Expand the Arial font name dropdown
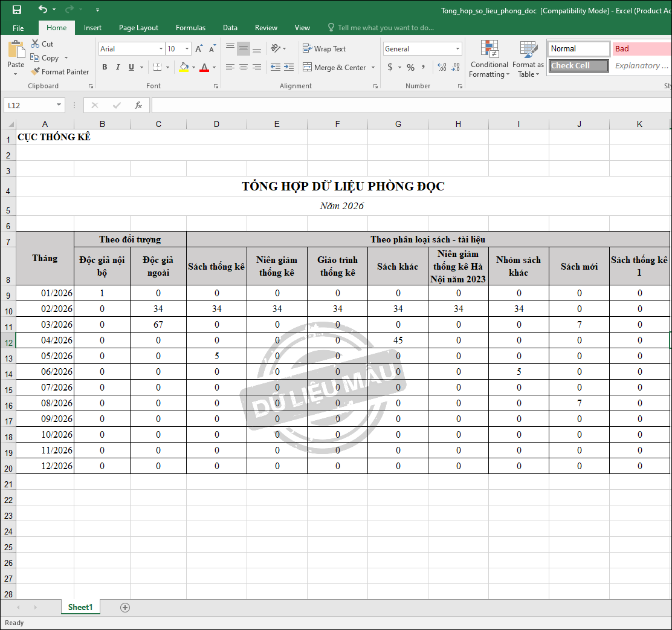The width and height of the screenshot is (672, 630). click(x=161, y=49)
